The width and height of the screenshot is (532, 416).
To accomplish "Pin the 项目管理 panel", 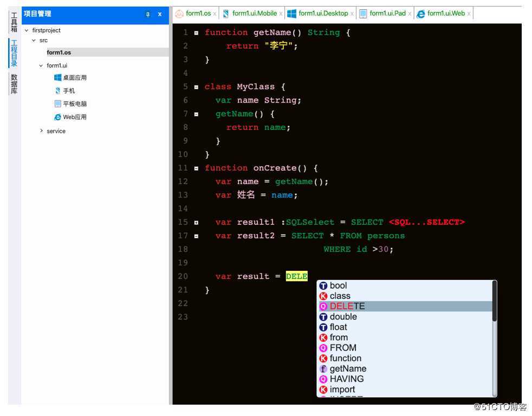I will [147, 14].
